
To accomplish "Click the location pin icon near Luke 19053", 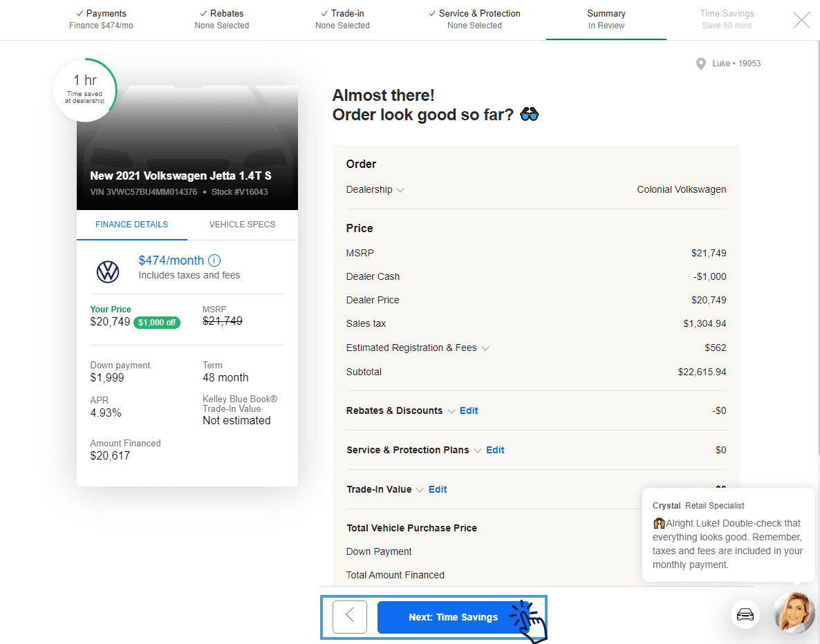I will pyautogui.click(x=701, y=64).
